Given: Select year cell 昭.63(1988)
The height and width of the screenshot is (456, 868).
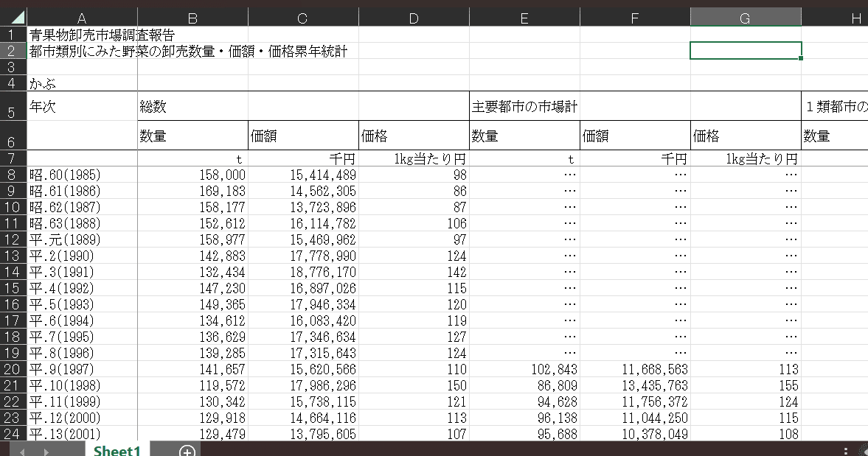Looking at the screenshot, I should point(82,223).
